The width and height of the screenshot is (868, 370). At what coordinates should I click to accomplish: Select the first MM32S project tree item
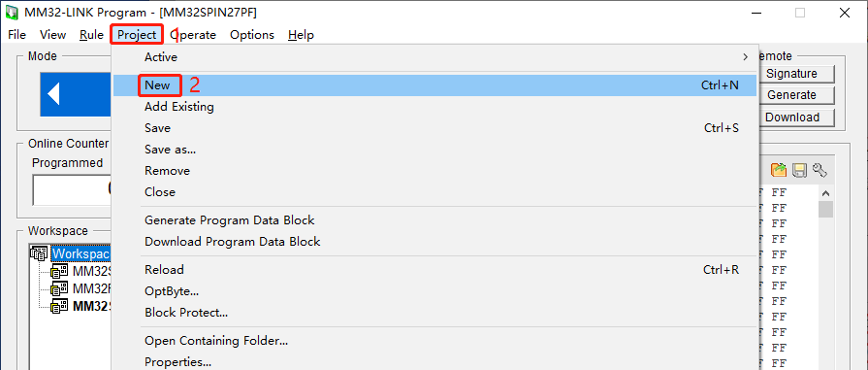[91, 271]
